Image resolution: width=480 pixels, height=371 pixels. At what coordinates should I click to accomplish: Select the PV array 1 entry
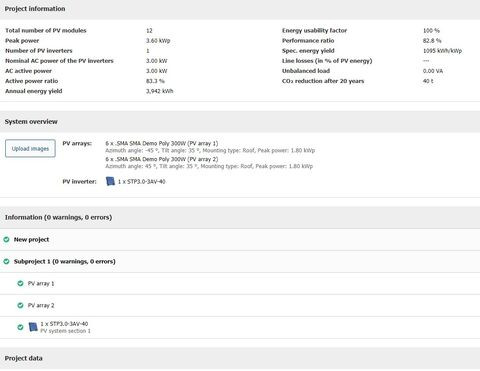(x=240, y=284)
